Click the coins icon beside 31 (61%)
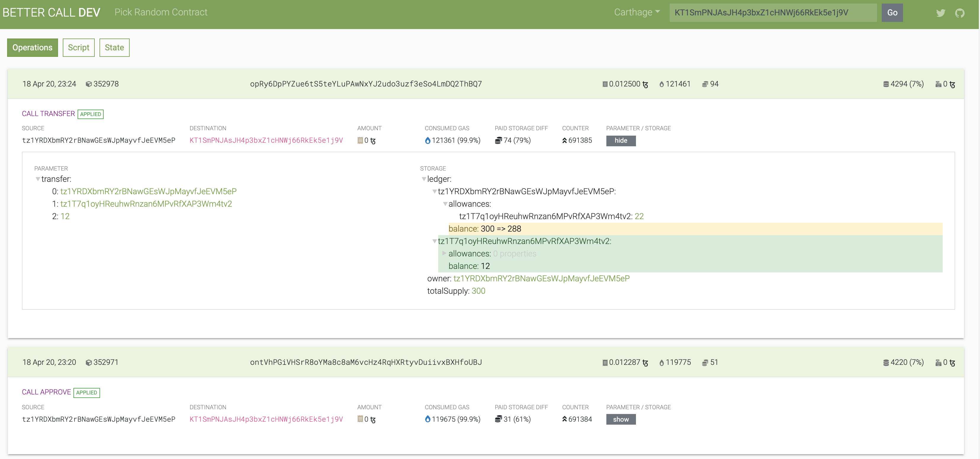 click(x=498, y=419)
